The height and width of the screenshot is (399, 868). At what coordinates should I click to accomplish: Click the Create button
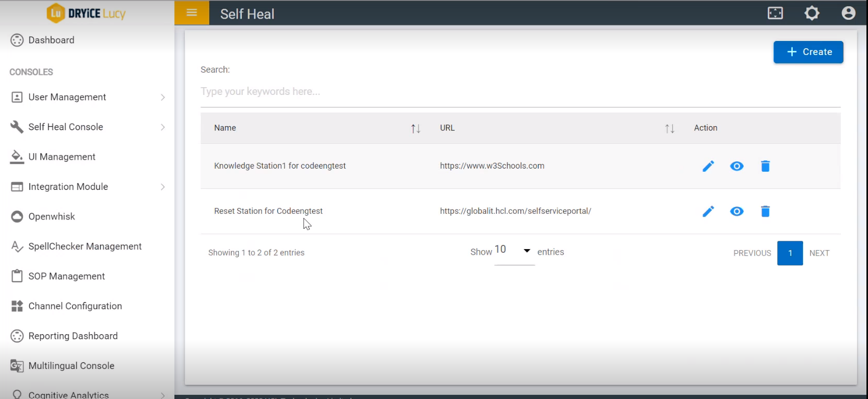coord(808,52)
